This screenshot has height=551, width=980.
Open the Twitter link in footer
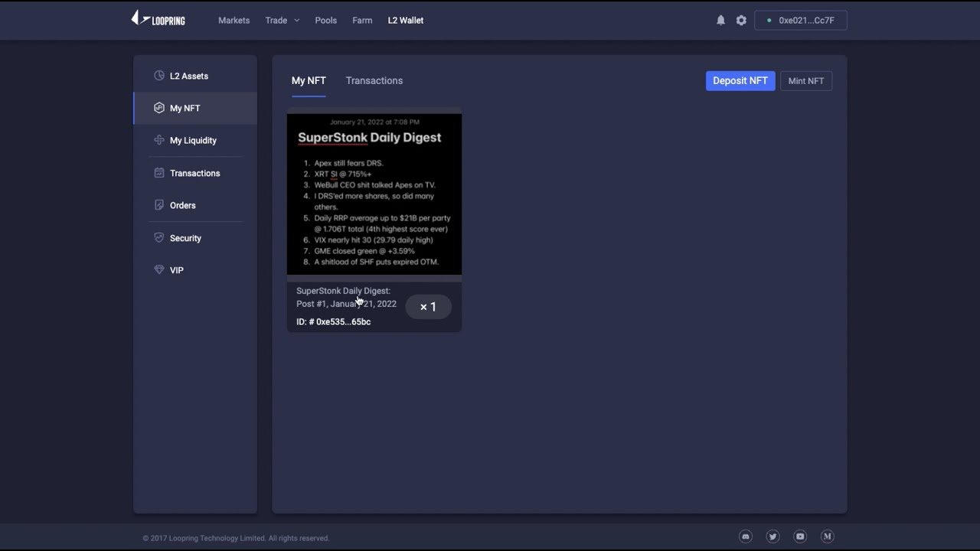pyautogui.click(x=773, y=536)
